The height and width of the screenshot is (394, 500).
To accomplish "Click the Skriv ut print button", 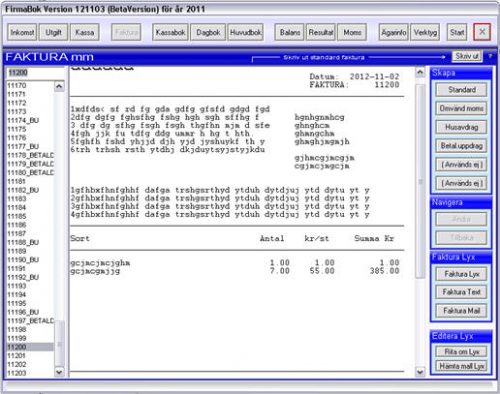I will pos(467,56).
